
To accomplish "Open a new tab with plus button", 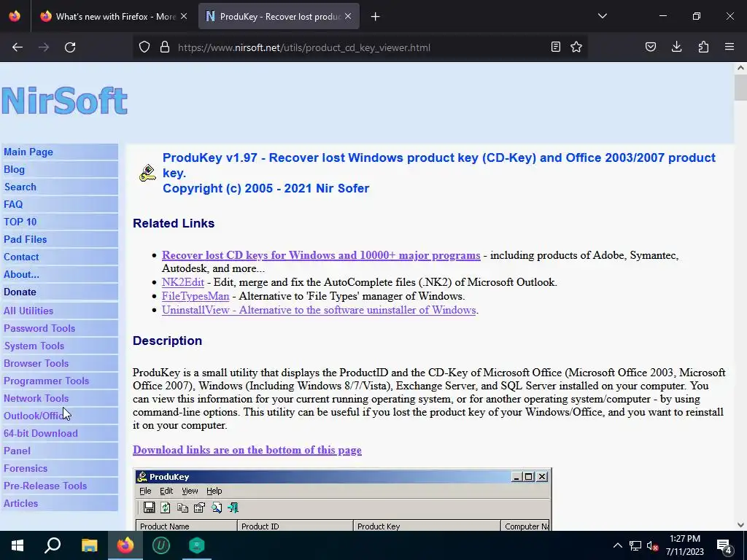I will [x=376, y=17].
